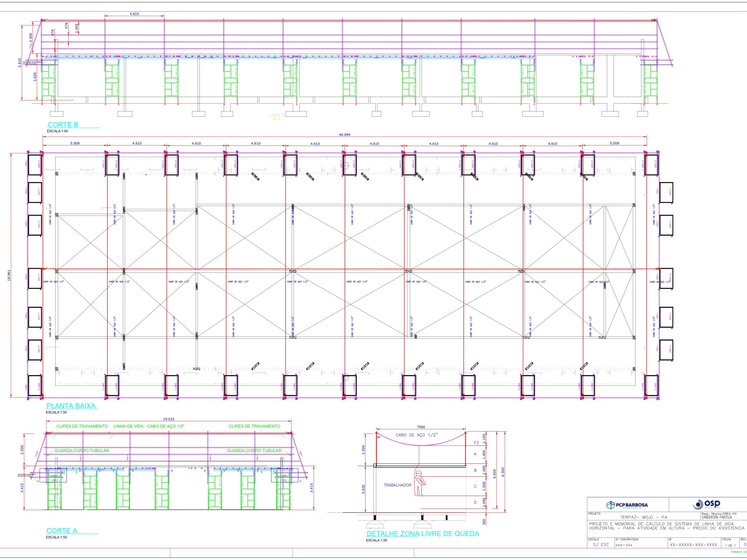Click the CORTE A section title
The width and height of the screenshot is (747, 560).
[62, 531]
